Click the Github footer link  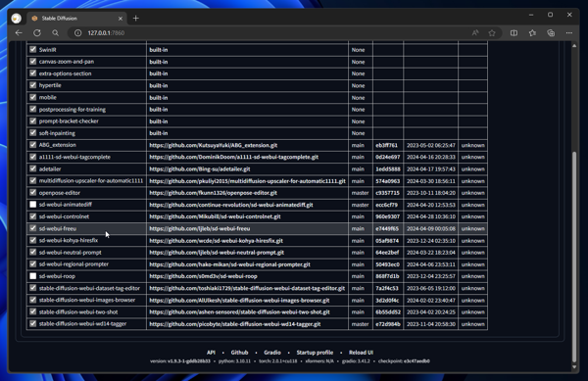coord(239,353)
